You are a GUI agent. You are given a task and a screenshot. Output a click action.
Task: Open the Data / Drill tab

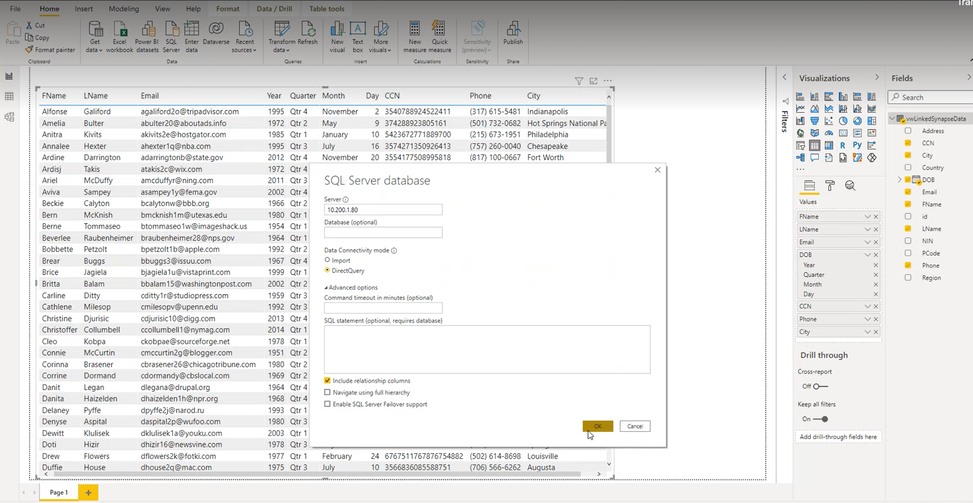274,9
